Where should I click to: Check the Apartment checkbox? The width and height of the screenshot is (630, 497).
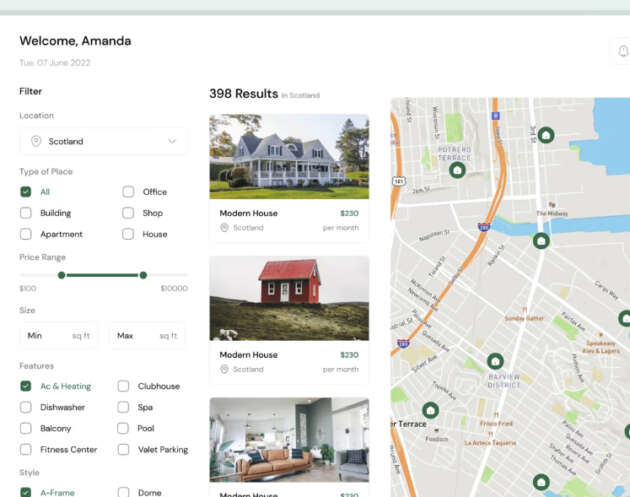[x=26, y=234]
